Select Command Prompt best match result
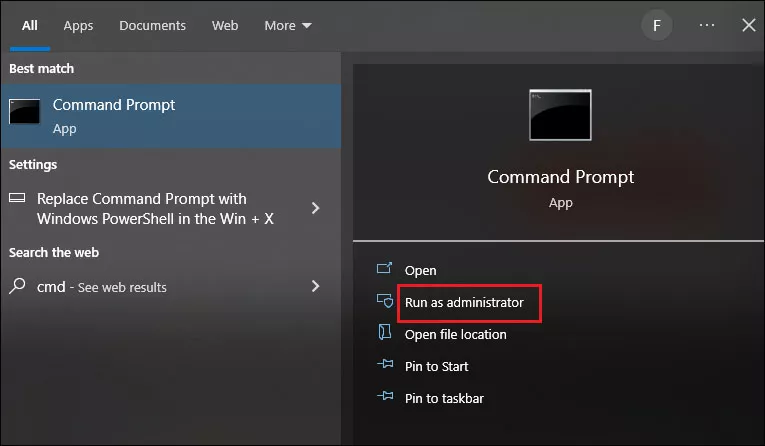Viewport: 765px width, 446px height. tap(171, 116)
